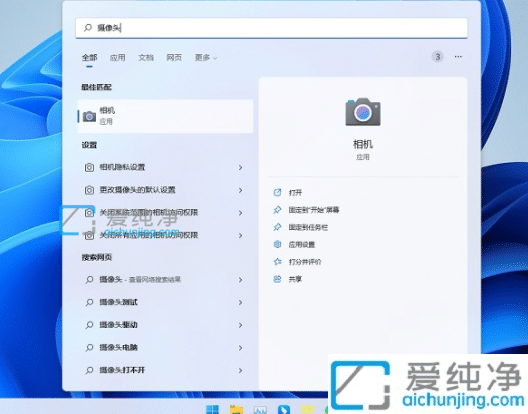
Task: Click 固定到任务栏 option
Action: (308, 227)
